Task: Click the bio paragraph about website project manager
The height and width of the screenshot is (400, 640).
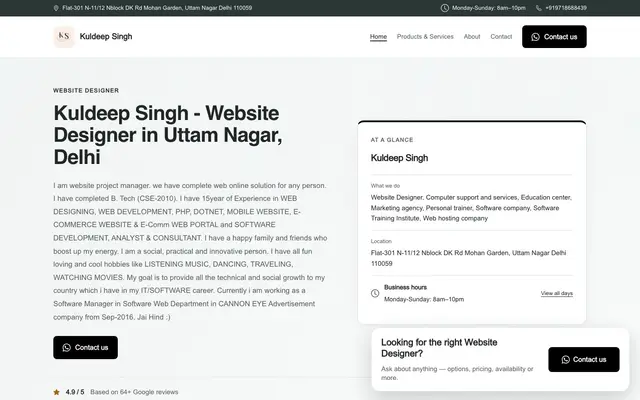Action: click(x=190, y=251)
